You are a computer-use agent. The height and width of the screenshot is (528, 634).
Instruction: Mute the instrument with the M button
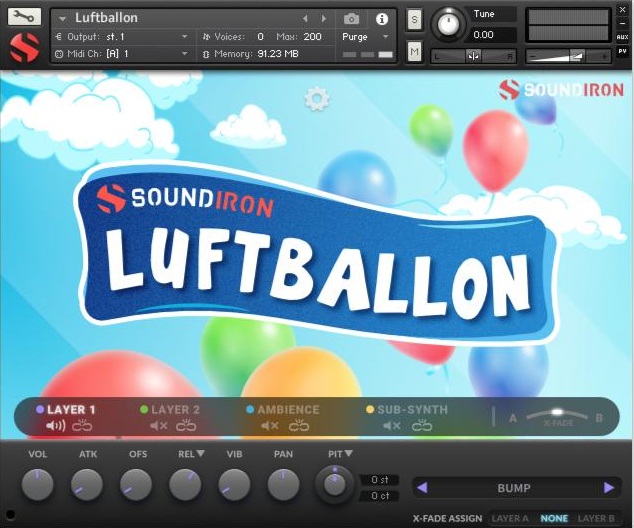click(414, 51)
